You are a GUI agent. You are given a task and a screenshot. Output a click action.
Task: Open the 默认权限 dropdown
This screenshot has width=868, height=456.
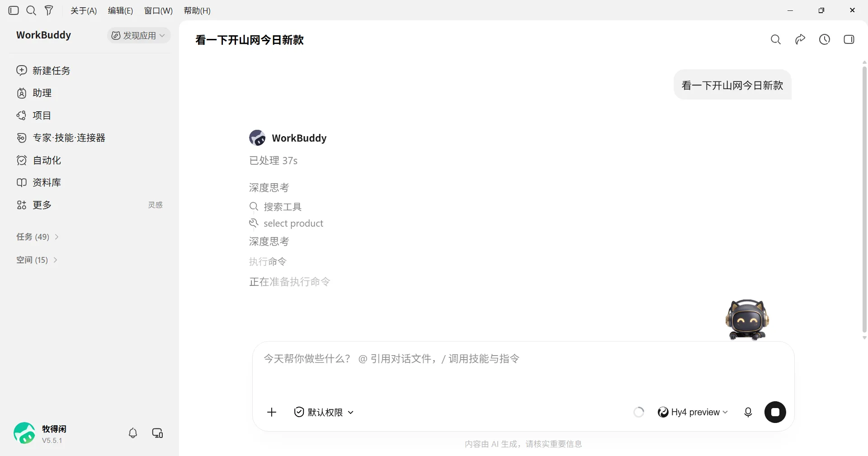(x=324, y=412)
